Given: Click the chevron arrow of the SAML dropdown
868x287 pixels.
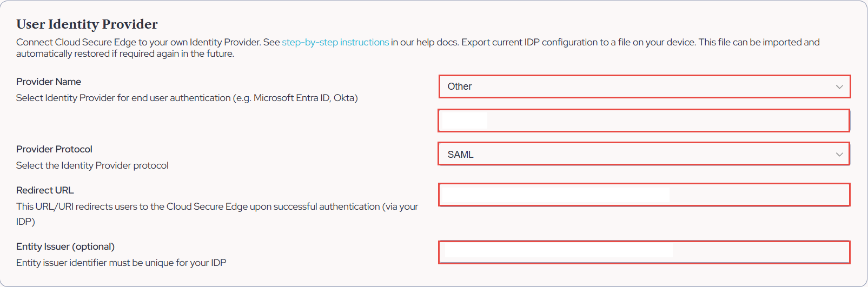Looking at the screenshot, I should point(839,155).
